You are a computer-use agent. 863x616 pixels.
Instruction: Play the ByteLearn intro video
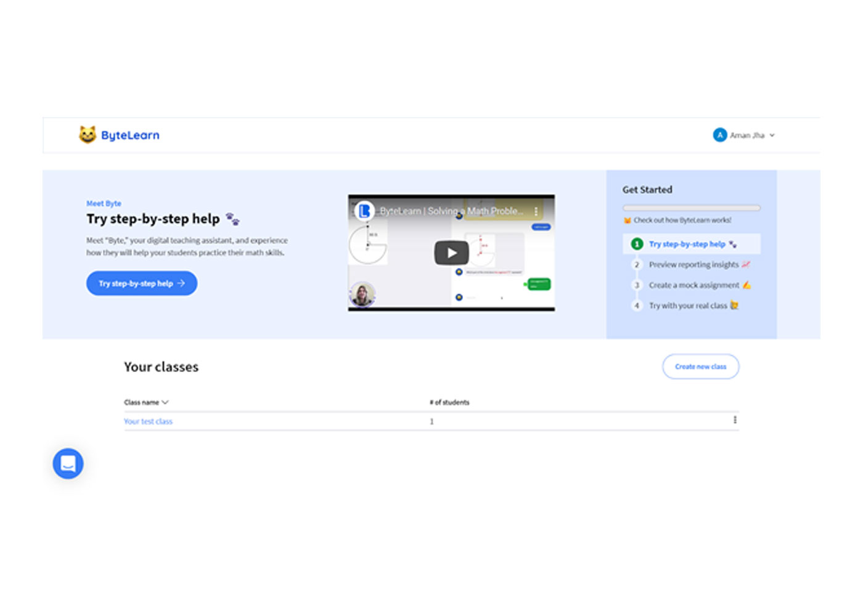(x=451, y=253)
